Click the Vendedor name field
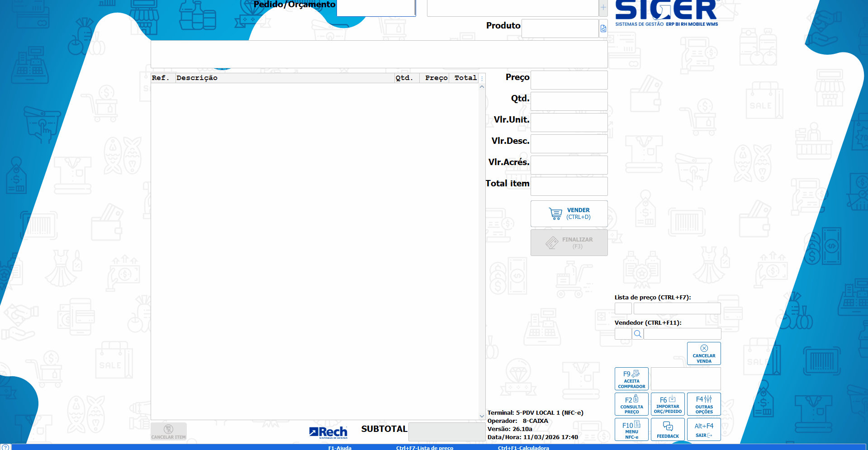 (682, 334)
